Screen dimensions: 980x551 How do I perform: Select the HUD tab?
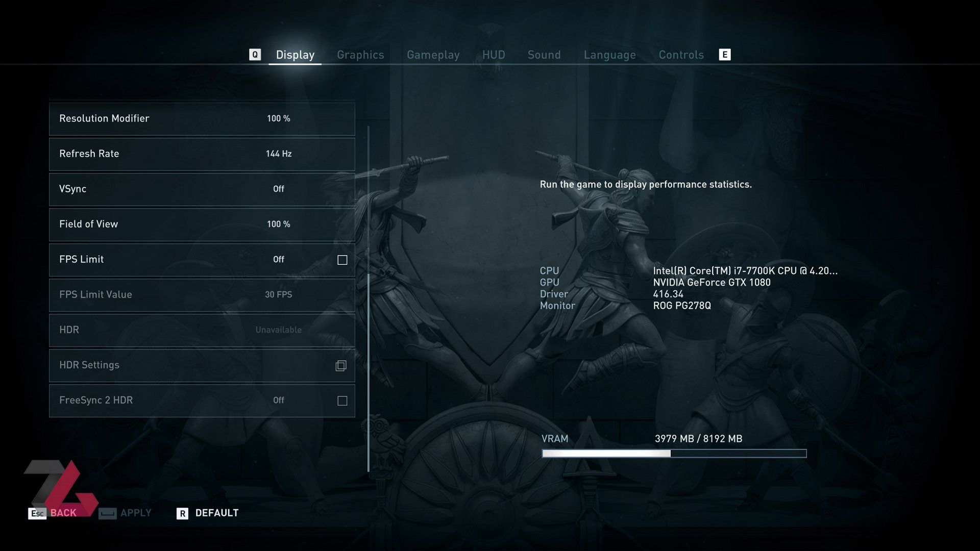[494, 55]
